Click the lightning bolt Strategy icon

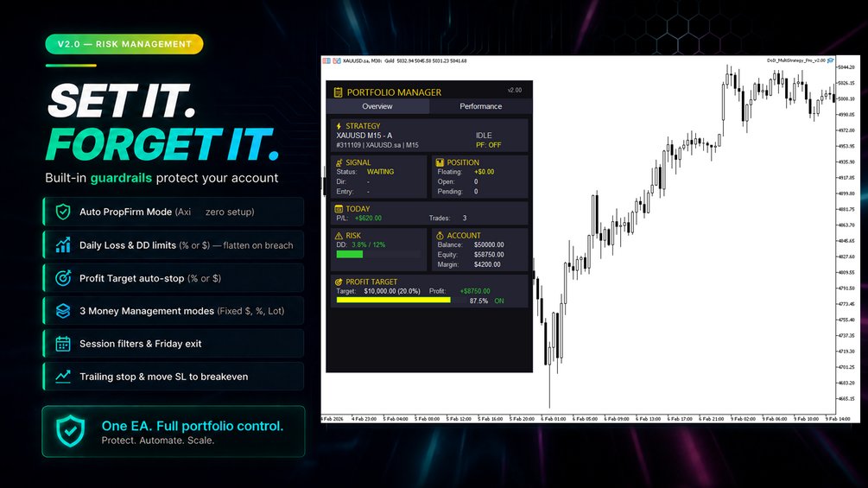pos(339,126)
